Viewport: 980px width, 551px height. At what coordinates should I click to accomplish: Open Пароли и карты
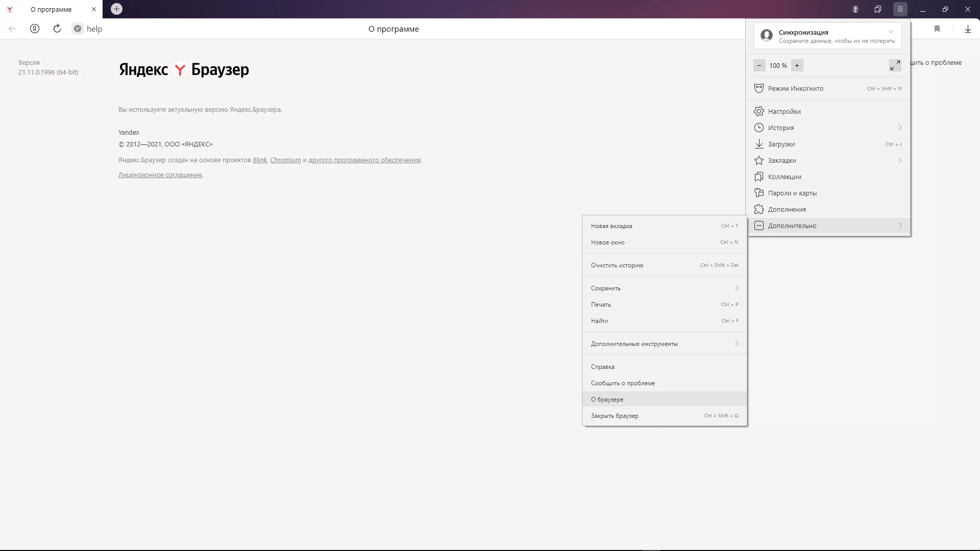coord(829,193)
